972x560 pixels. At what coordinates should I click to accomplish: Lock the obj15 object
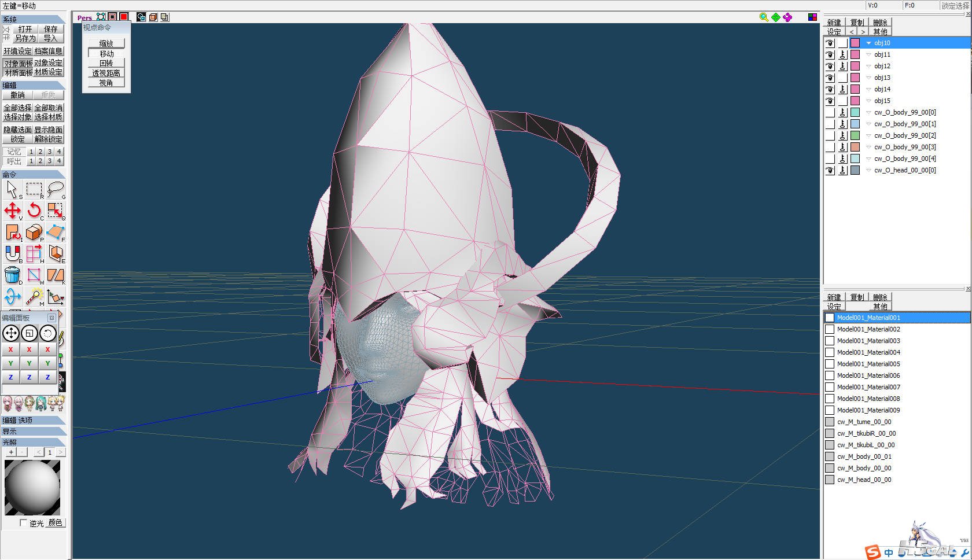click(843, 101)
